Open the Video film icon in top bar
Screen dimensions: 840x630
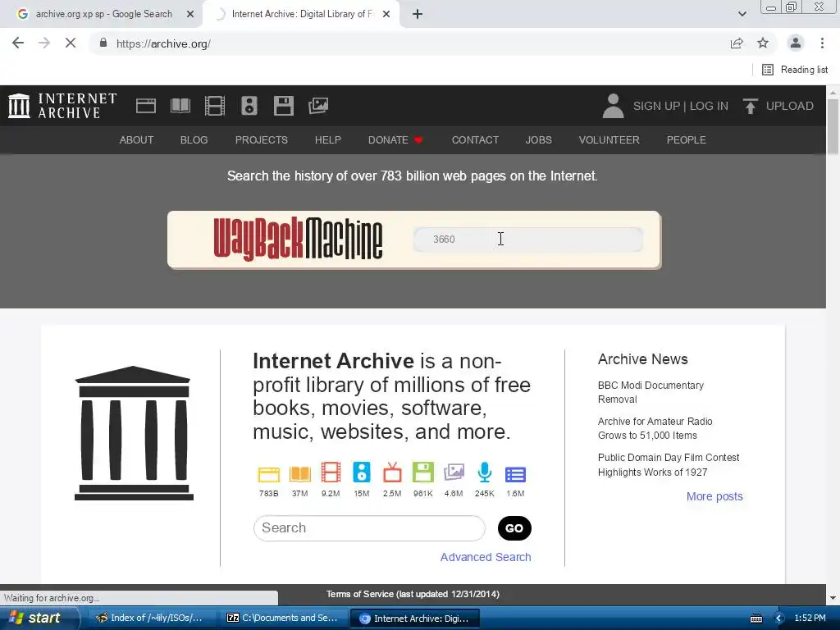[x=215, y=106]
